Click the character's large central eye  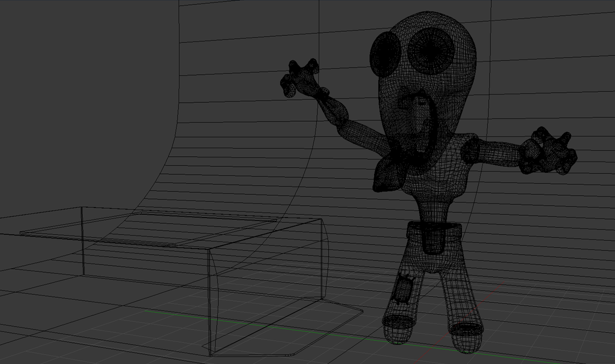(x=430, y=51)
